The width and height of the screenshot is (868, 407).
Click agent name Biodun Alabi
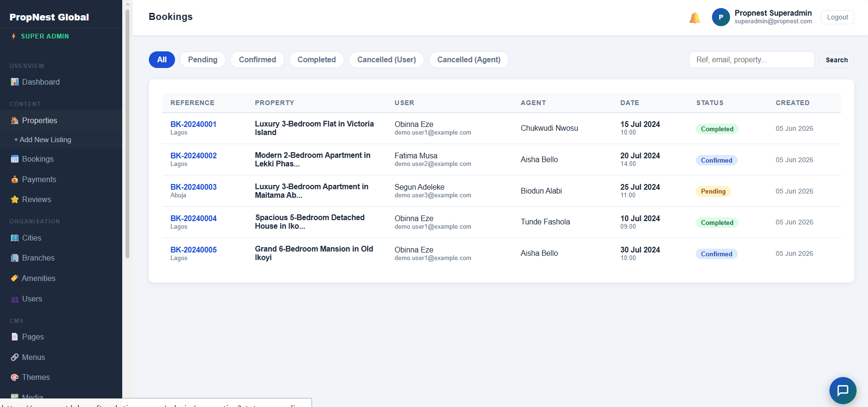pyautogui.click(x=541, y=191)
